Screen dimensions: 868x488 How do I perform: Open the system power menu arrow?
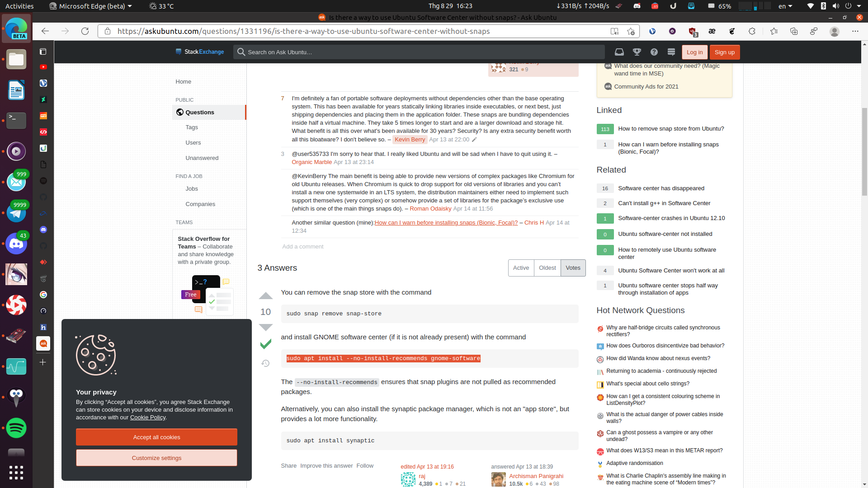(x=859, y=6)
